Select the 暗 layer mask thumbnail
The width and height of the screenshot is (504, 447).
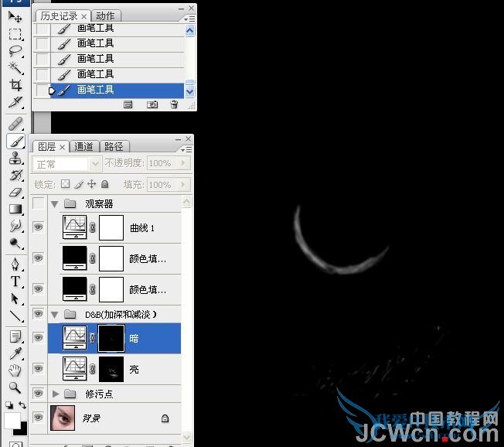[111, 338]
